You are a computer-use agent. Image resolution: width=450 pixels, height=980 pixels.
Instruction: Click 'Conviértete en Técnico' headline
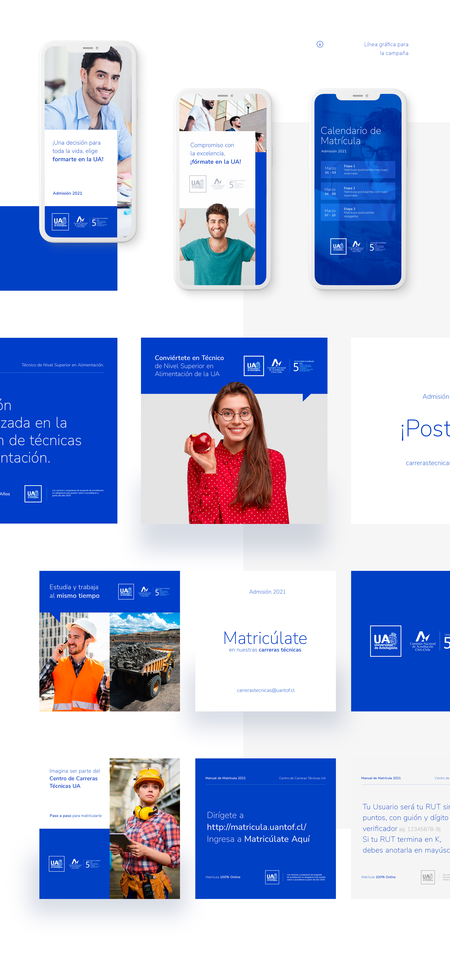[189, 358]
